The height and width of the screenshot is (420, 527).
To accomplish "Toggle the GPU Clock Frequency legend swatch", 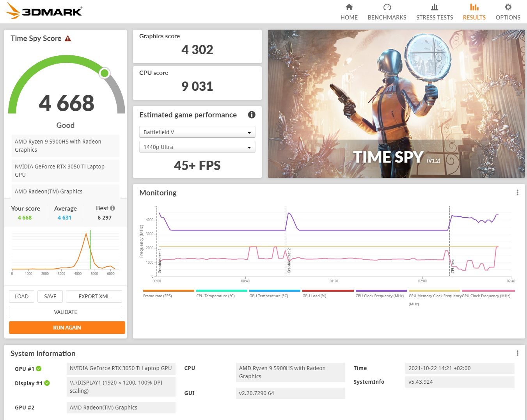I will click(x=488, y=291).
